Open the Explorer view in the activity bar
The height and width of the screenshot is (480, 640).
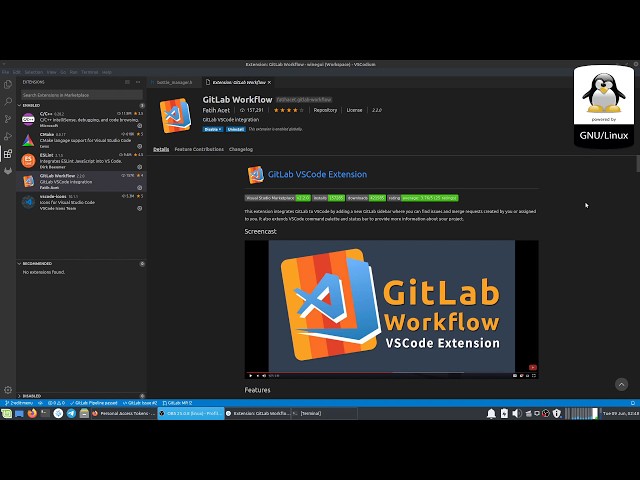pos(8,84)
